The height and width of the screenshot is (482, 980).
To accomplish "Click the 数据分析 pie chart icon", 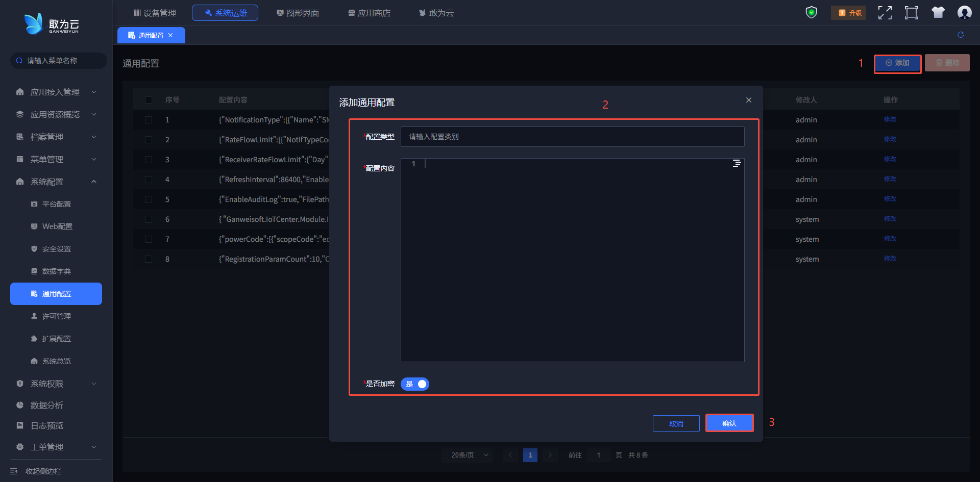I will pos(20,405).
